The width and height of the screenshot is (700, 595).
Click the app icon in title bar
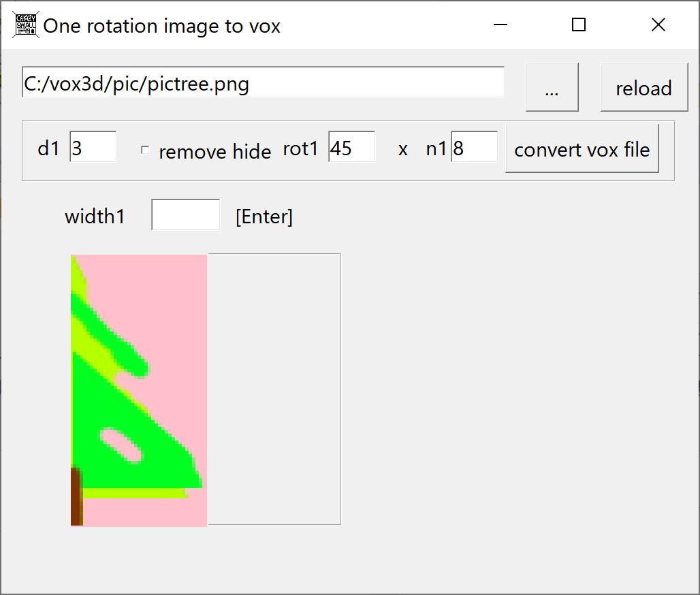(x=27, y=25)
